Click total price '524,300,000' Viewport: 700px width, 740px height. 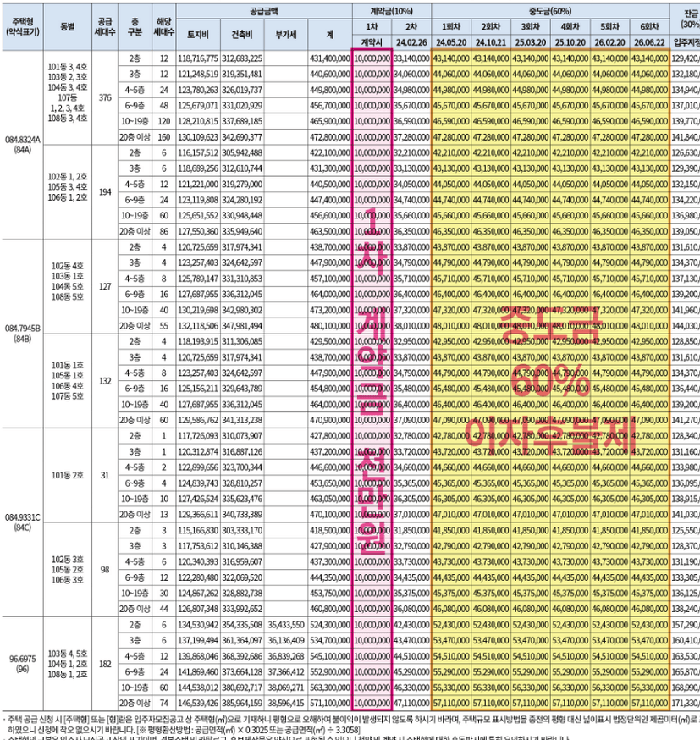pos(330,625)
